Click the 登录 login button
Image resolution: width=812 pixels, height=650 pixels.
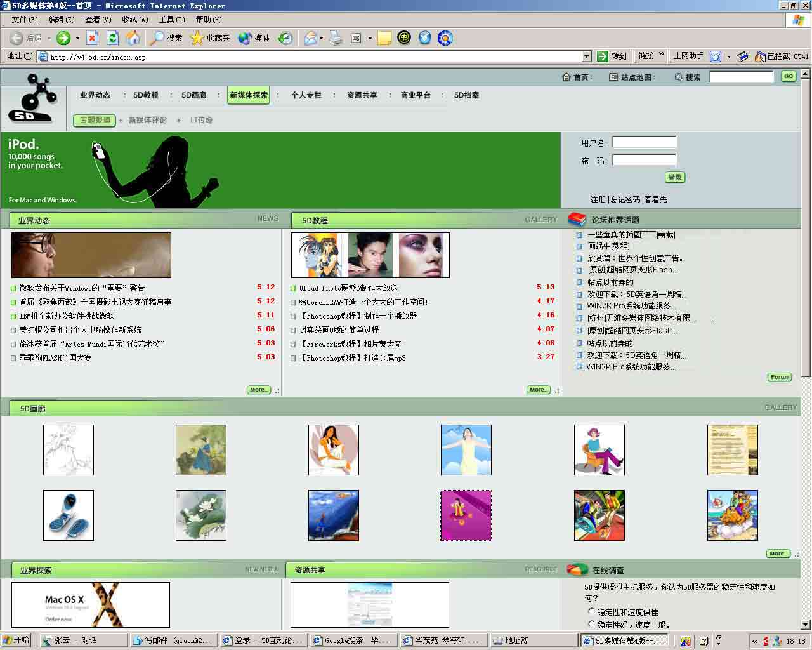pos(674,177)
